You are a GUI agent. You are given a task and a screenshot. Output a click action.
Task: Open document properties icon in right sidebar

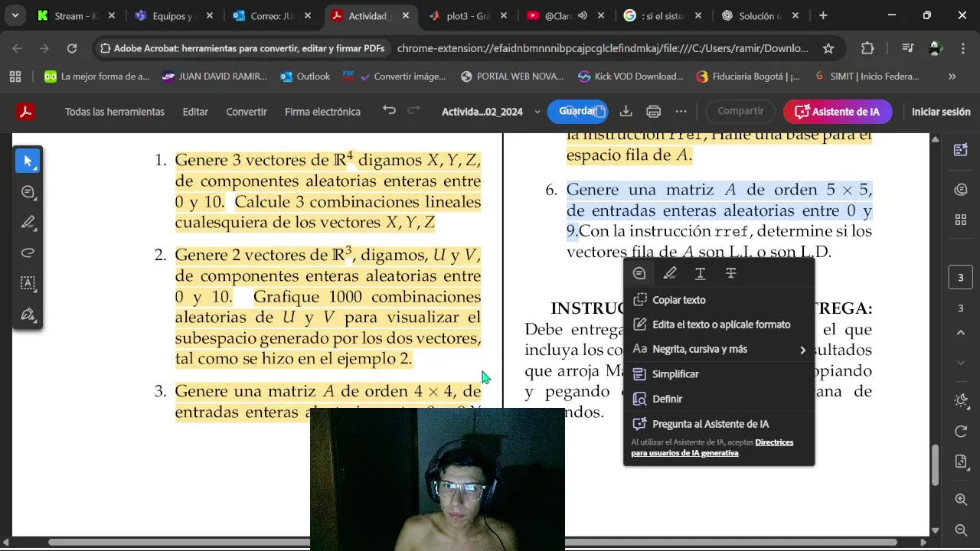coord(961,461)
